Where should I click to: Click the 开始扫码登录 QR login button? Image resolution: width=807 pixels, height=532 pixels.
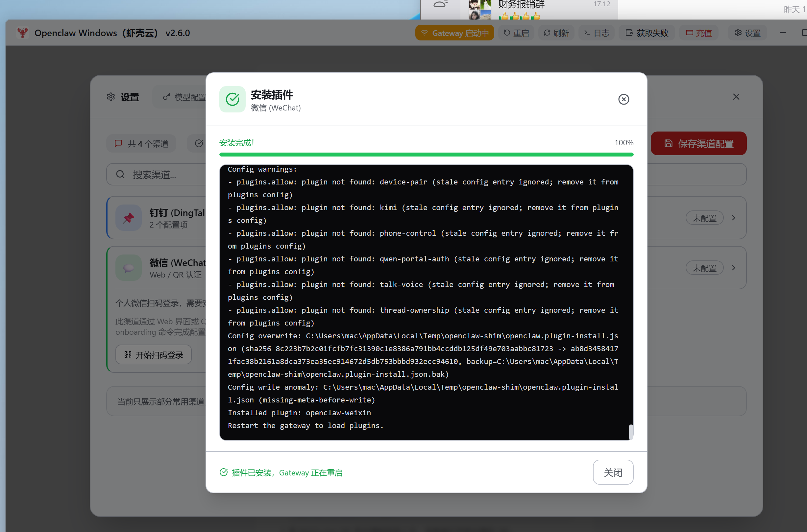pyautogui.click(x=154, y=355)
